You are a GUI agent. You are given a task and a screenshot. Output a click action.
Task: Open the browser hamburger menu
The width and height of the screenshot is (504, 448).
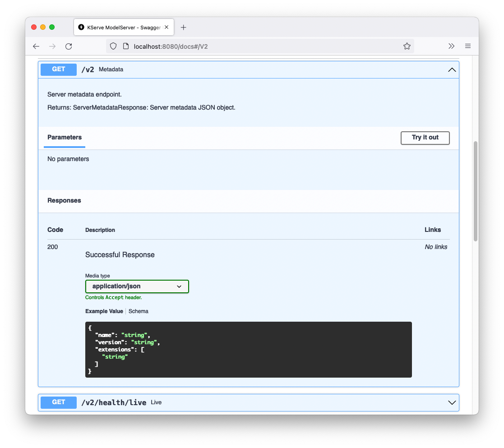(467, 46)
